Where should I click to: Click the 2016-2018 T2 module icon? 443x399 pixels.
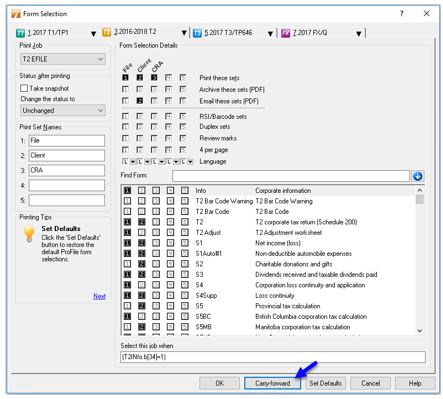107,32
